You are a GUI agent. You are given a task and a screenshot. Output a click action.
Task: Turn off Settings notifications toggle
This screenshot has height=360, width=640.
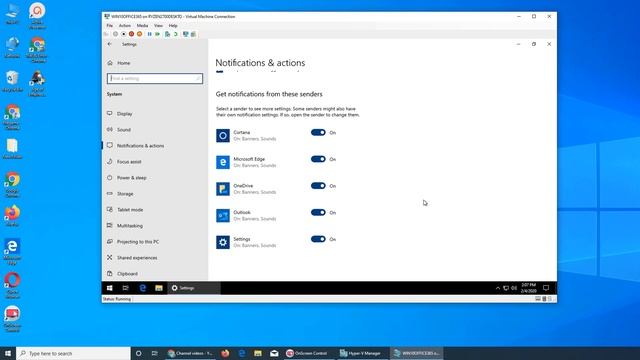tap(318, 239)
